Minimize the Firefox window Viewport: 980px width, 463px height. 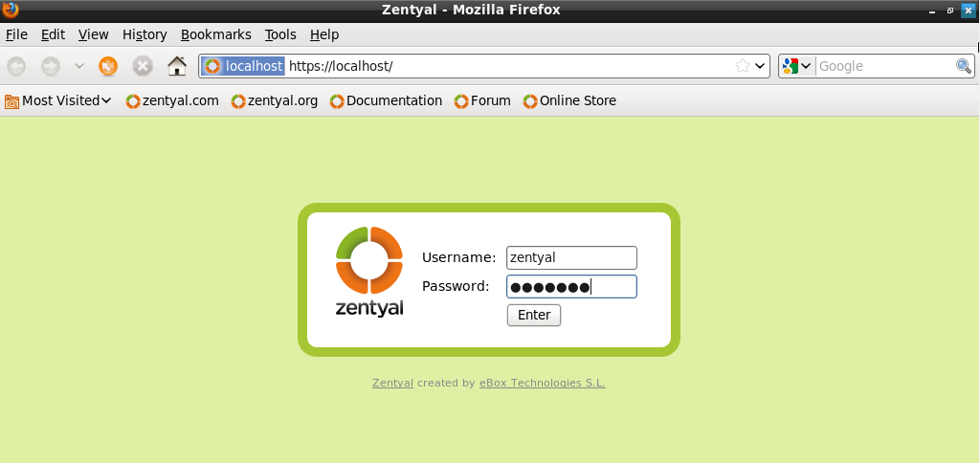pos(932,11)
